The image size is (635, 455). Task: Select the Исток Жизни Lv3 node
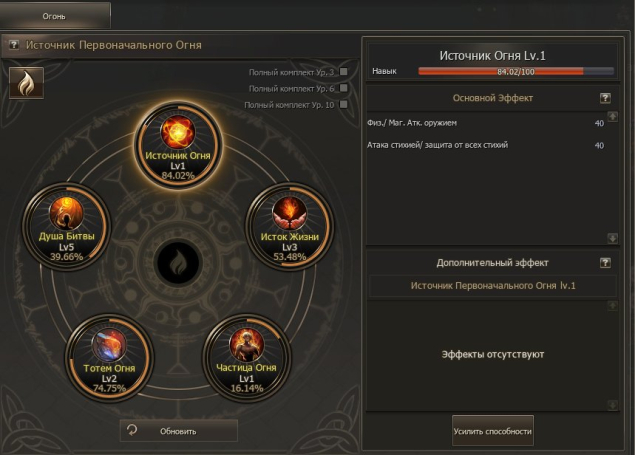(289, 226)
